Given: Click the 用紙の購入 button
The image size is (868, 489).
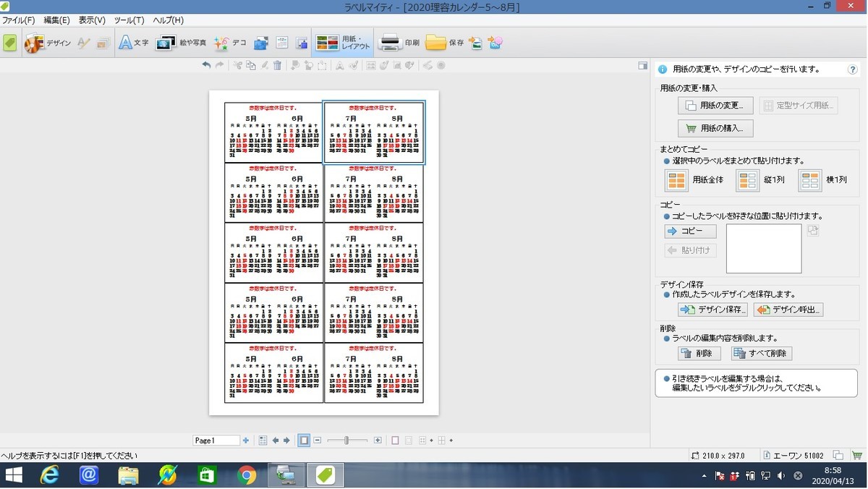Looking at the screenshot, I should pyautogui.click(x=715, y=128).
